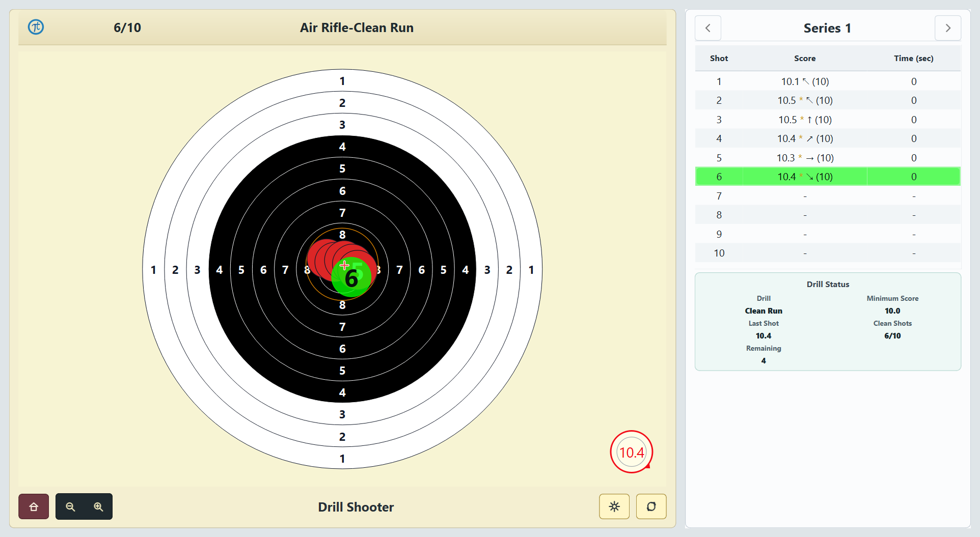Click the Air Rifle-Clean Run title
Screen dimensions: 980x537
[x=357, y=27]
